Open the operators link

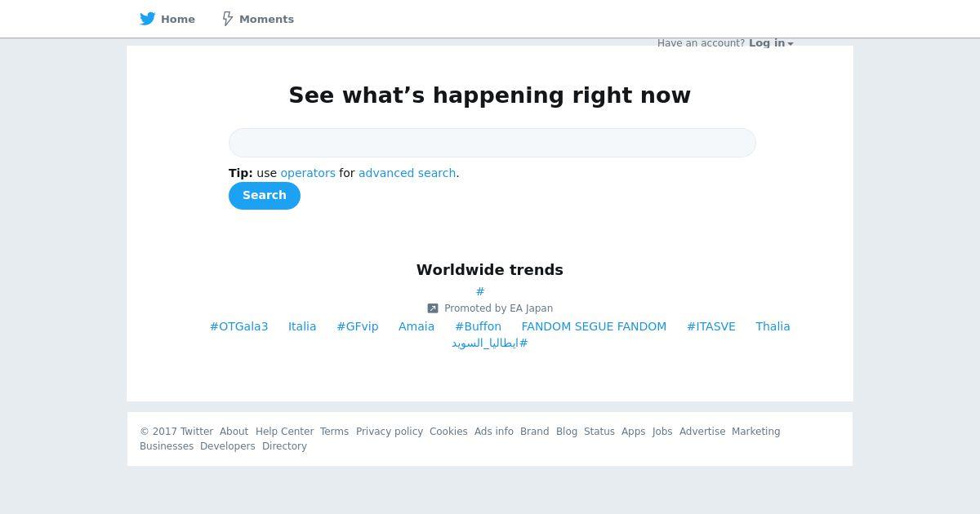(308, 173)
